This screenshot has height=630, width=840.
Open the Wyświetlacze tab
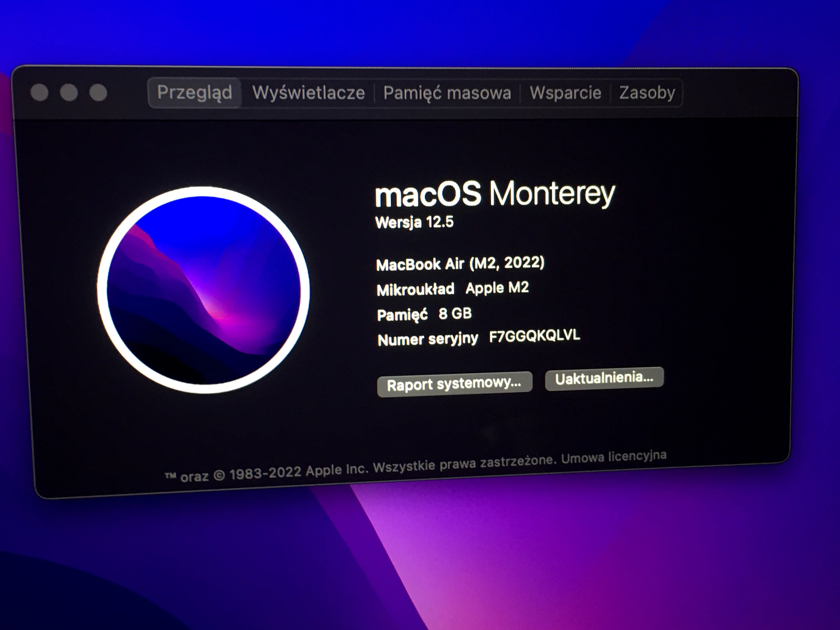pos(308,93)
